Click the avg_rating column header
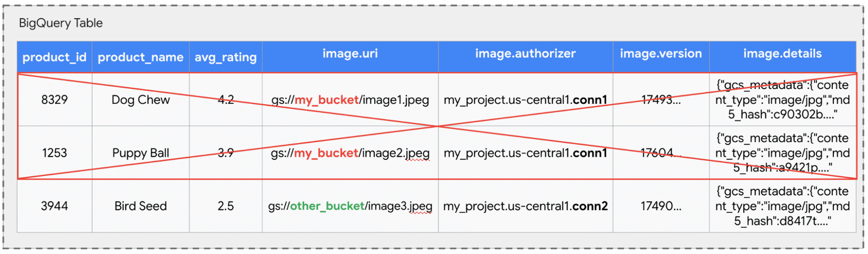This screenshot has height=254, width=868. (x=226, y=57)
